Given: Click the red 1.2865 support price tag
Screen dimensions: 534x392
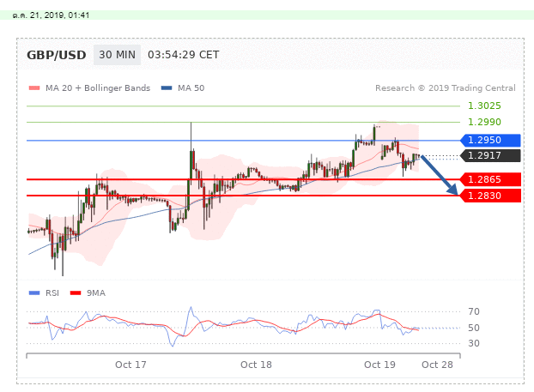Looking at the screenshot, I should [490, 179].
